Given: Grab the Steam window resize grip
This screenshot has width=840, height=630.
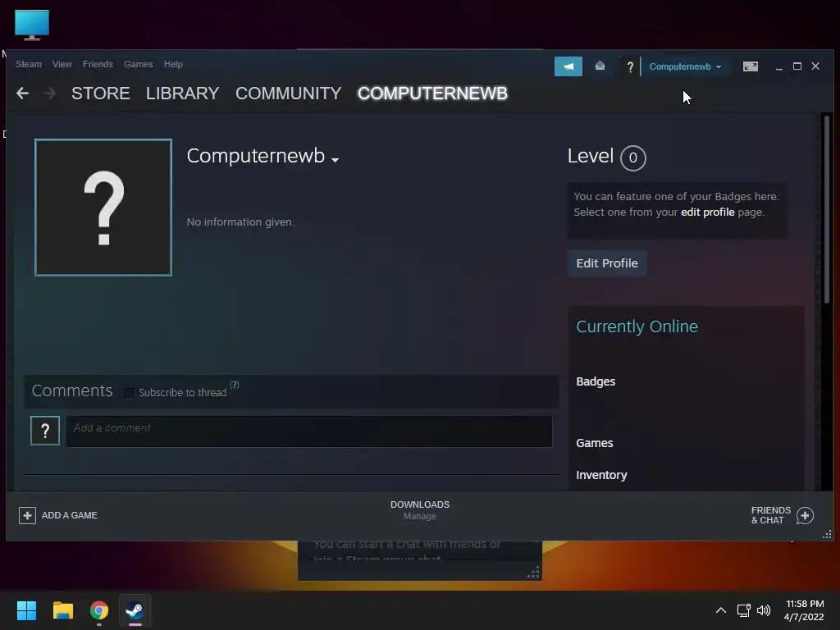Looking at the screenshot, I should click(827, 534).
